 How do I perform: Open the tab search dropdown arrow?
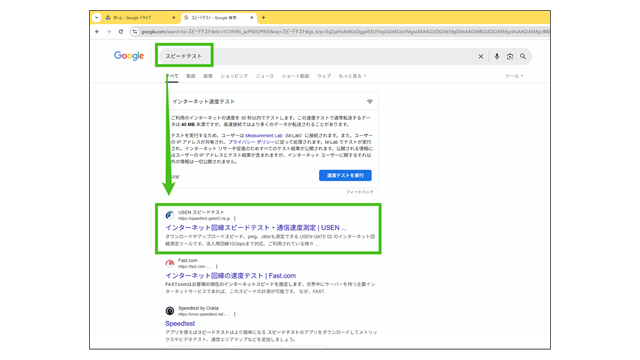pos(96,18)
